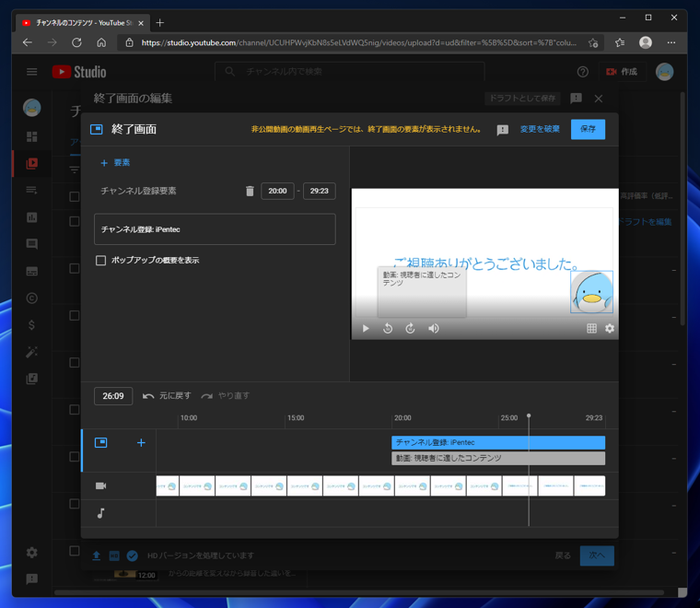Select the penguin subscribe element in preview
This screenshot has height=608, width=700.
(591, 292)
